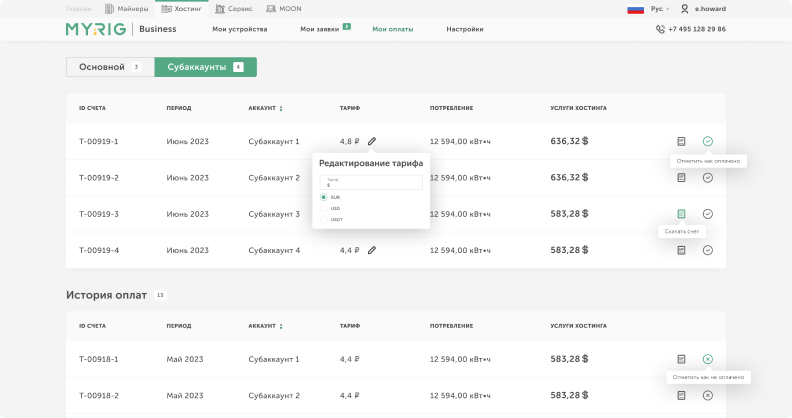The image size is (792, 418).
Task: Mark invoice T-00919-4 as paid
Action: point(708,250)
